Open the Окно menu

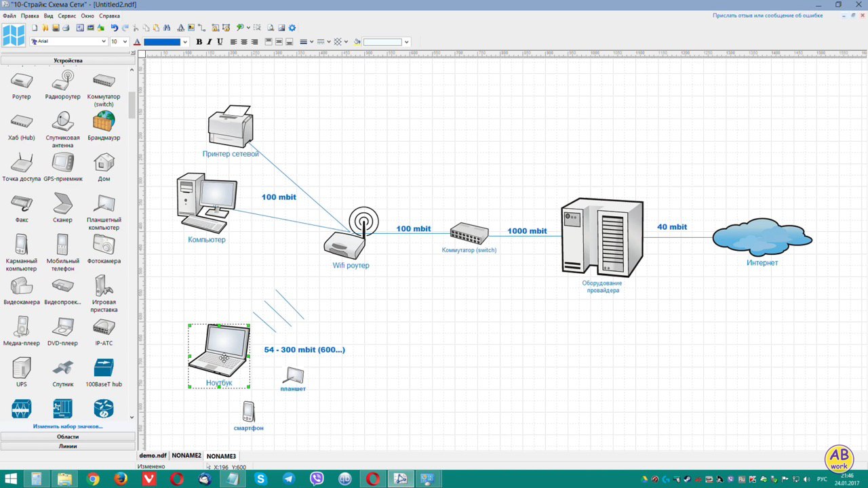click(87, 16)
